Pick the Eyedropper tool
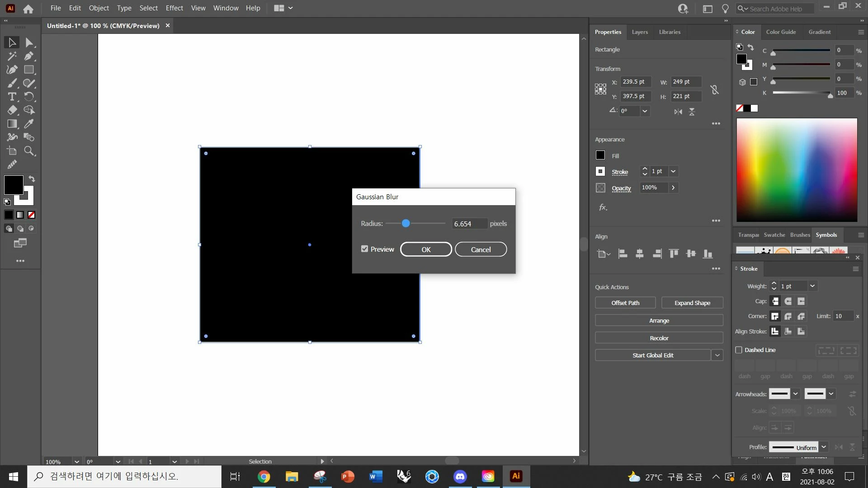The width and height of the screenshot is (868, 488). (29, 124)
